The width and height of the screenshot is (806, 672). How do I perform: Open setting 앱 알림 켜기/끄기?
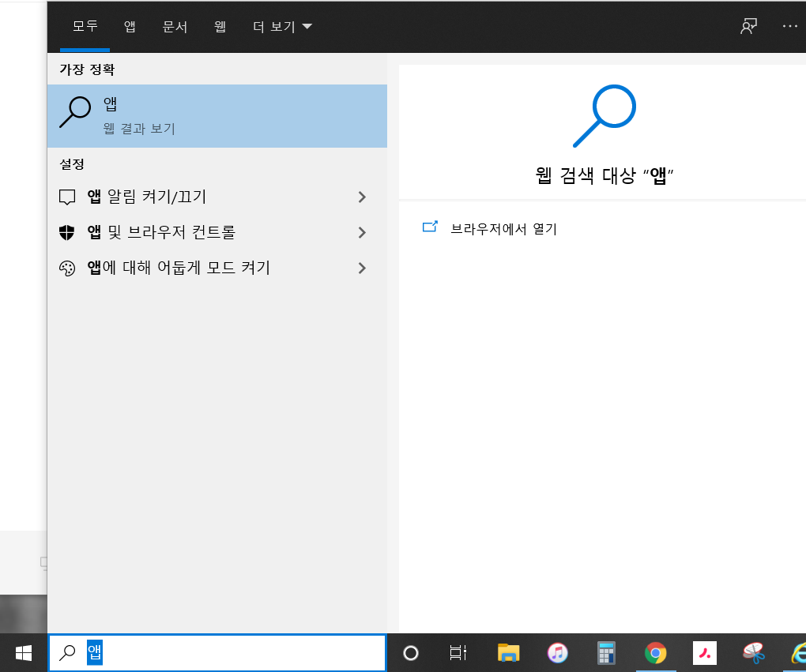pos(217,197)
